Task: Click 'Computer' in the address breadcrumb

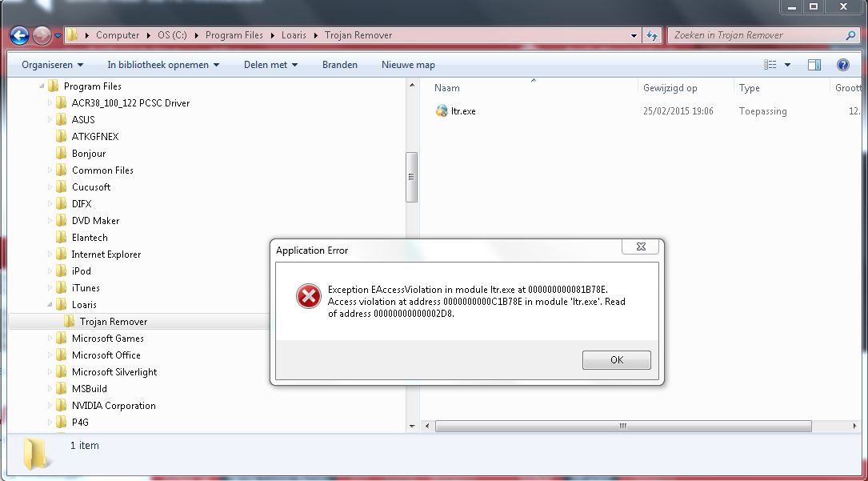Action: click(118, 35)
